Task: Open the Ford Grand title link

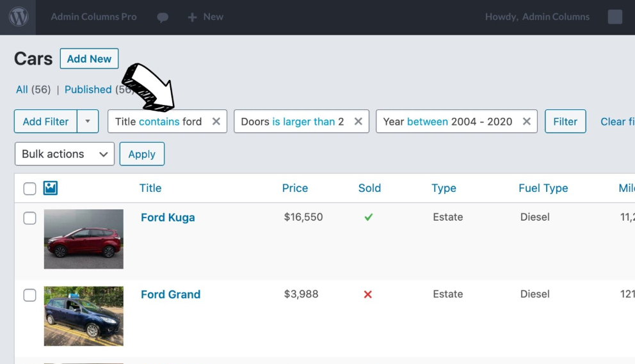Action: pyautogui.click(x=170, y=294)
